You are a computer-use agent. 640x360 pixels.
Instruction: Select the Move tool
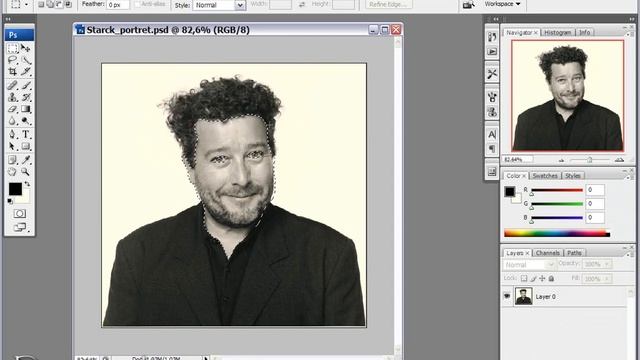26,48
